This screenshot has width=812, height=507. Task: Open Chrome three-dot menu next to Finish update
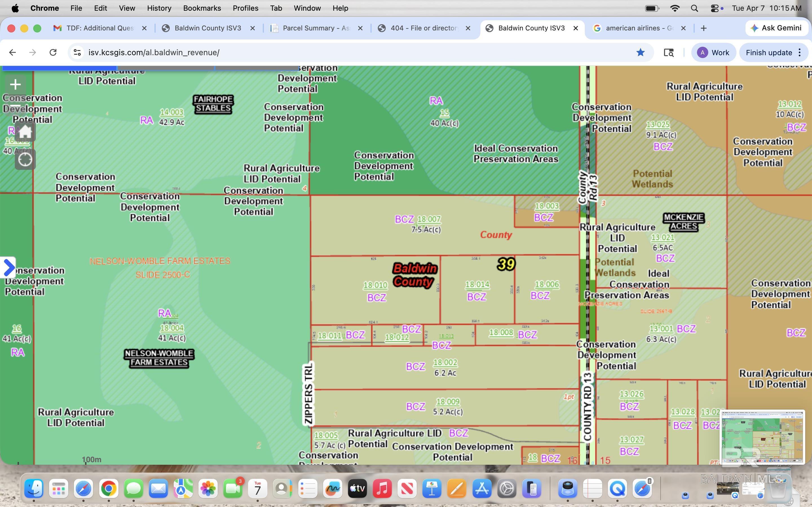[x=800, y=52]
